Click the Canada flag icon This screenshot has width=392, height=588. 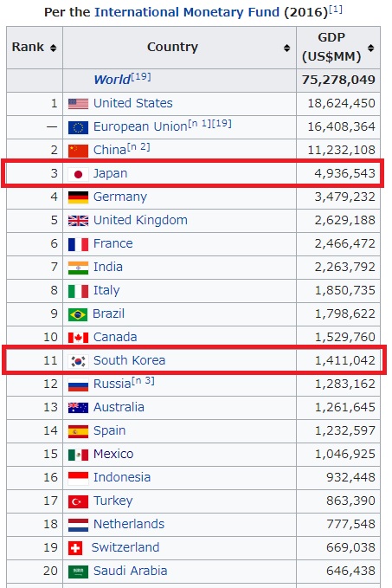[78, 338]
